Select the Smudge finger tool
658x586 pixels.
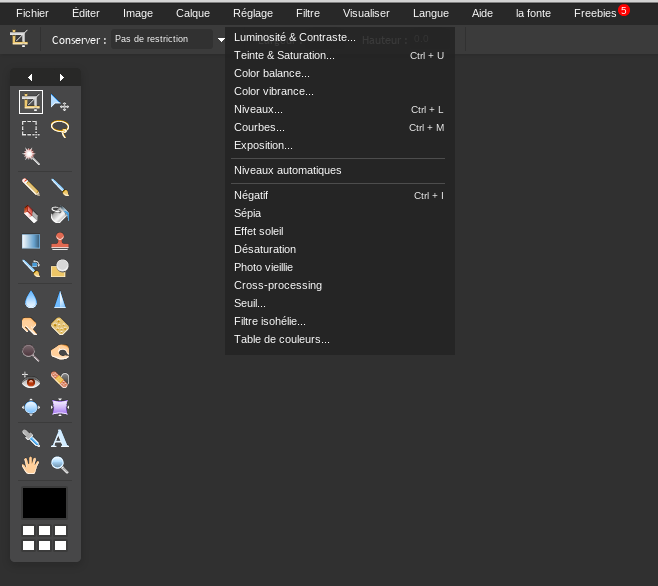[31, 327]
